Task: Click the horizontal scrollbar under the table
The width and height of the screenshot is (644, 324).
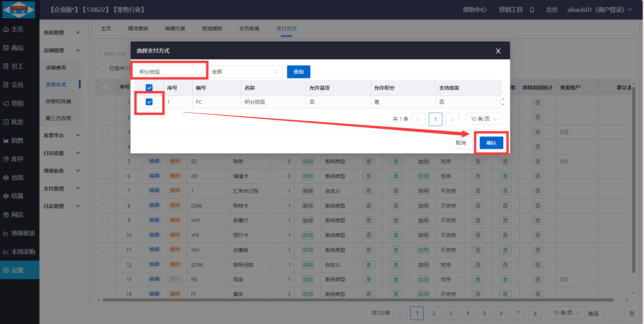Action: tap(358, 300)
